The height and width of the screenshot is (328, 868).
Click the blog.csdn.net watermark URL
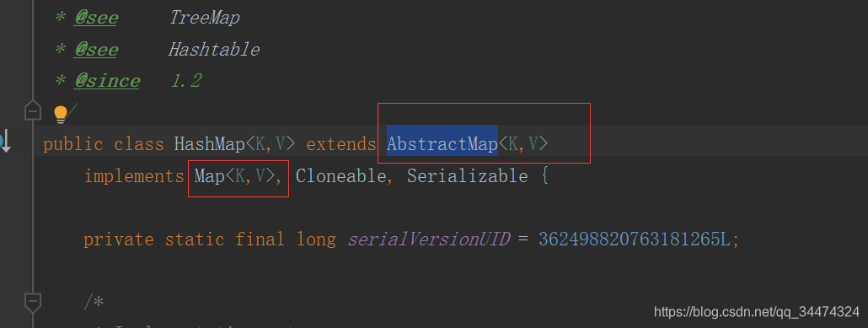pyautogui.click(x=757, y=312)
